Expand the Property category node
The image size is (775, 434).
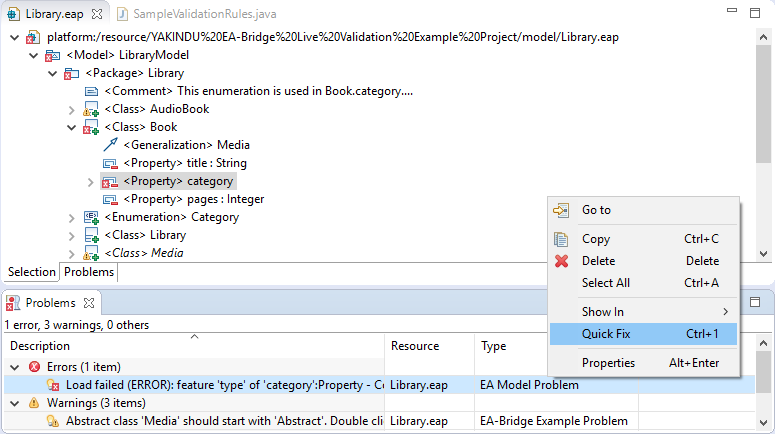pyautogui.click(x=91, y=182)
